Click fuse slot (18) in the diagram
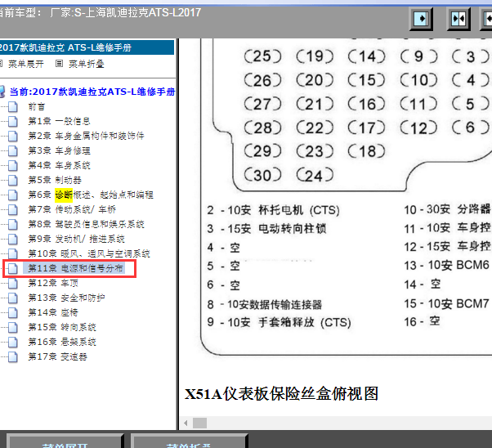 coord(366,151)
